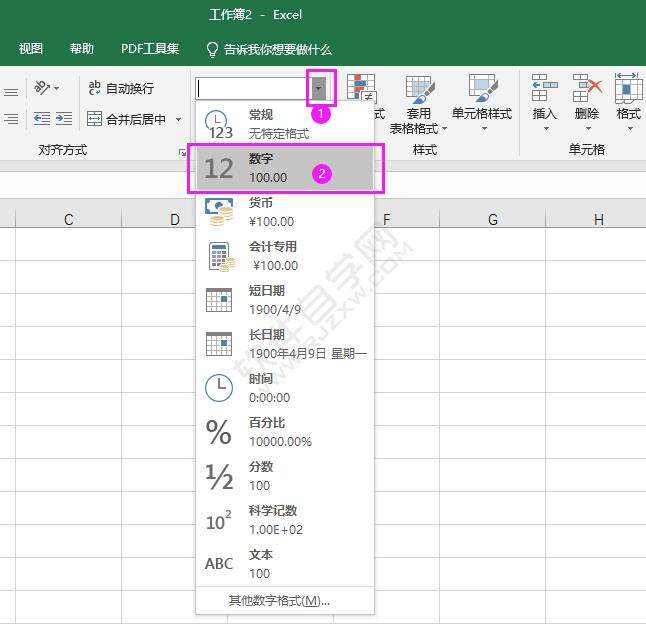Image resolution: width=646 pixels, height=624 pixels.
Task: Click the Wrap Text (自动换行) button
Action: click(x=122, y=88)
